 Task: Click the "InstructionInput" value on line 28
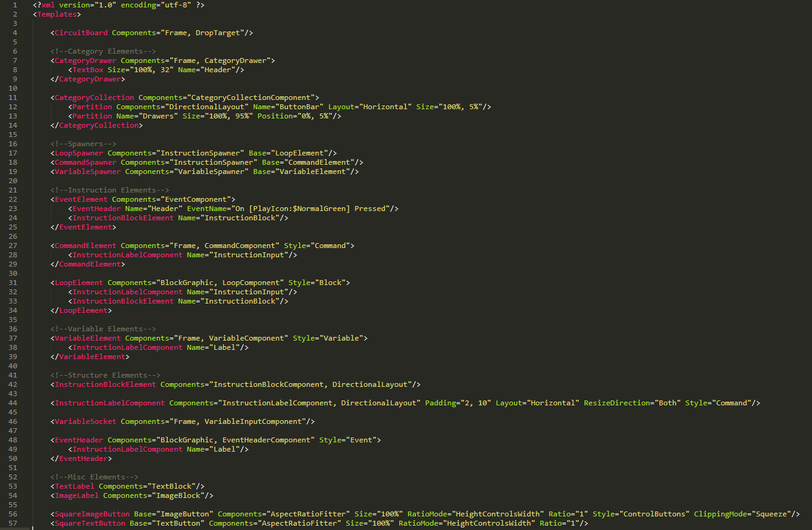[249, 255]
